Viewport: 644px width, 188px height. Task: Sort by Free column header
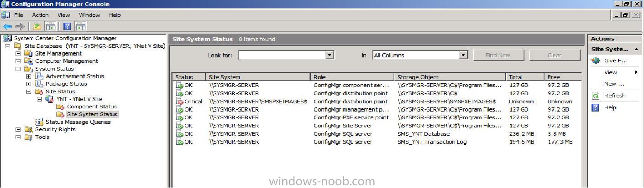coord(563,77)
